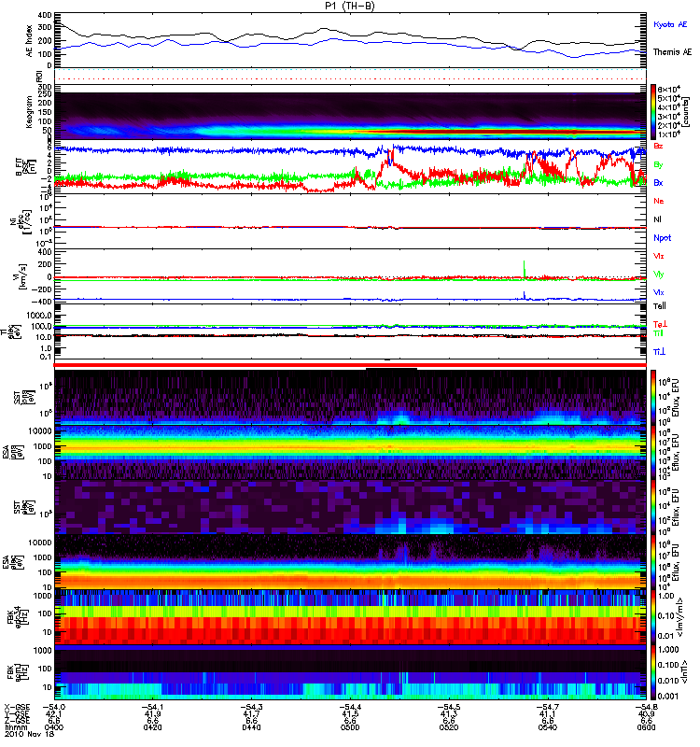Click the "8×10⁴" tick on counts color bar
Screen dimensions: 700x747
click(668, 90)
